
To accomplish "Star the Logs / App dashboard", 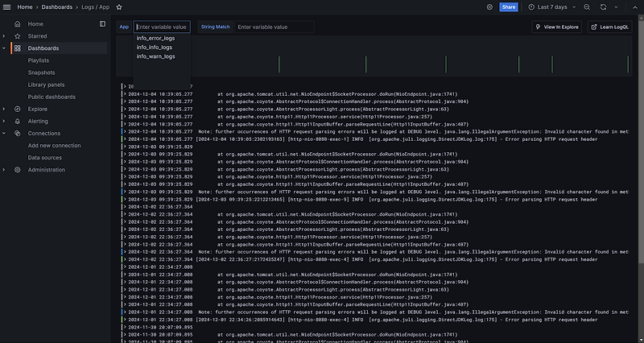I will click(x=119, y=7).
